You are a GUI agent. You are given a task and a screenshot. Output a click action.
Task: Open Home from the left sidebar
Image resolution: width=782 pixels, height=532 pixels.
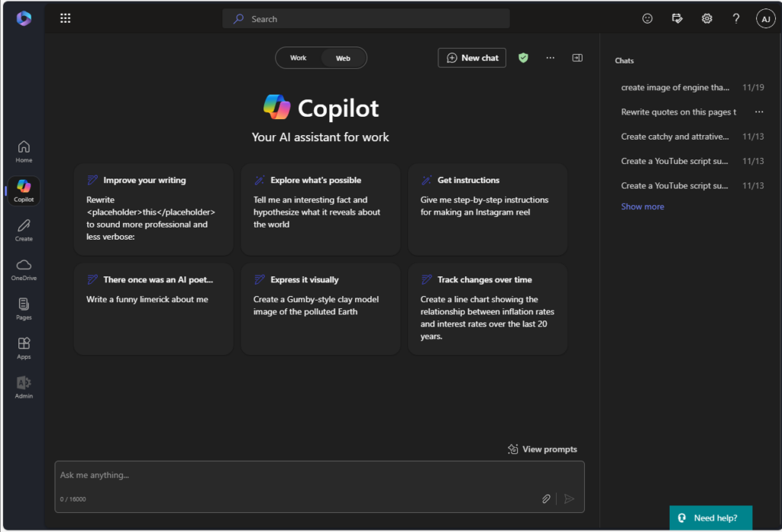coord(24,152)
